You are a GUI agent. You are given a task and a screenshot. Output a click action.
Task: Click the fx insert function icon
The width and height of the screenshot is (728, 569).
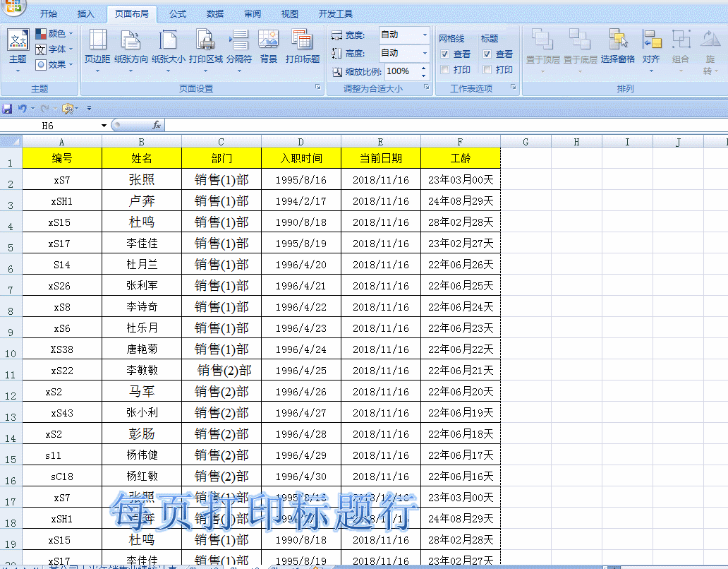157,125
